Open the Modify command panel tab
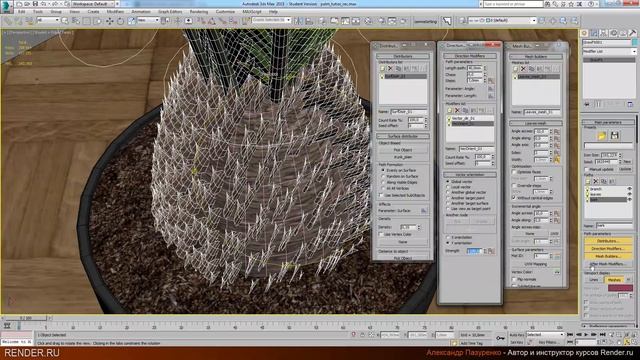 click(594, 33)
